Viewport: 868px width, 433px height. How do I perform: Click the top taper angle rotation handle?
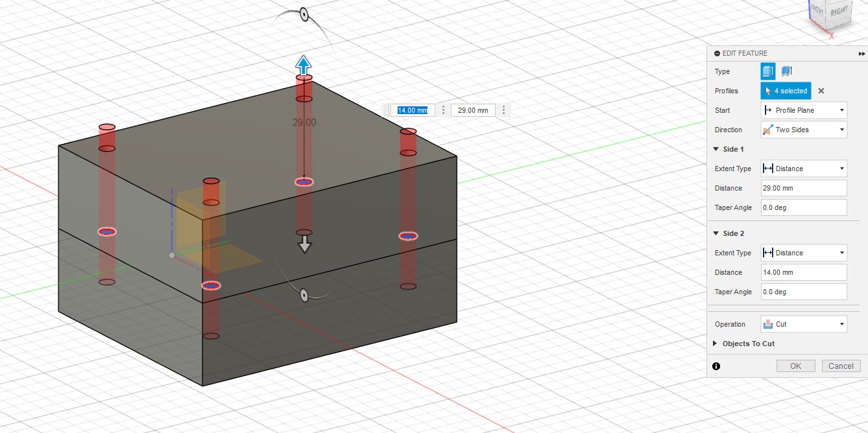pos(304,14)
